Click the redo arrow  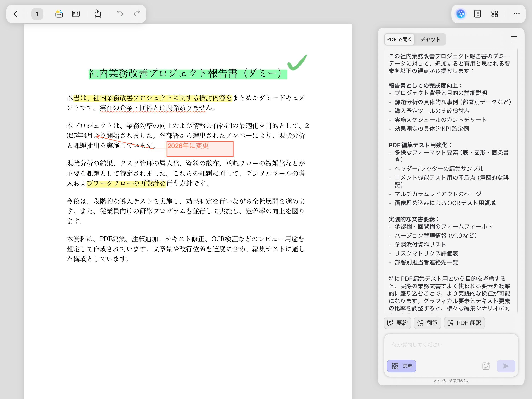tap(137, 14)
